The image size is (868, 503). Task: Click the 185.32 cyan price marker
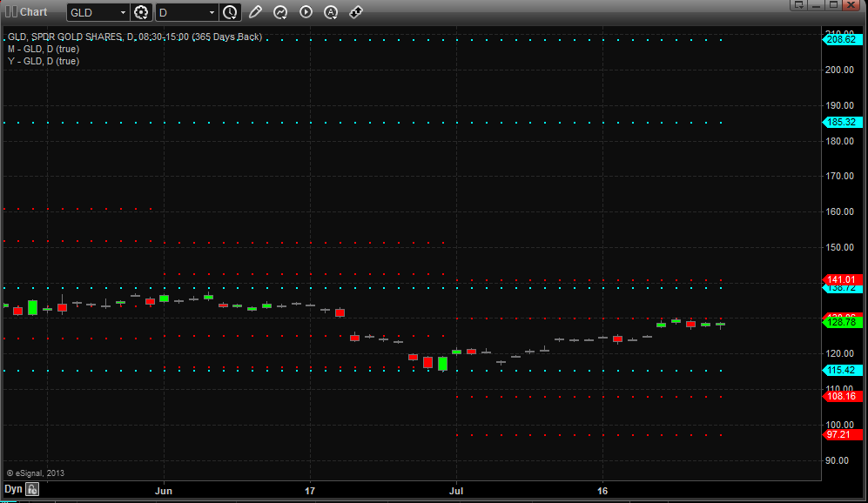tap(843, 123)
